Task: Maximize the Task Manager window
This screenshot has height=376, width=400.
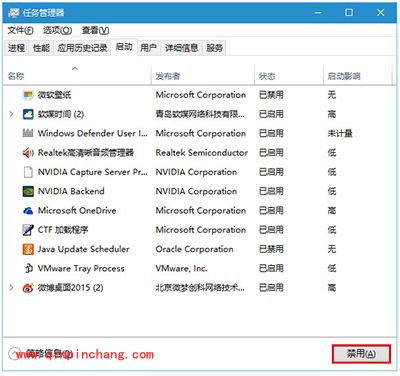Action: (349, 13)
